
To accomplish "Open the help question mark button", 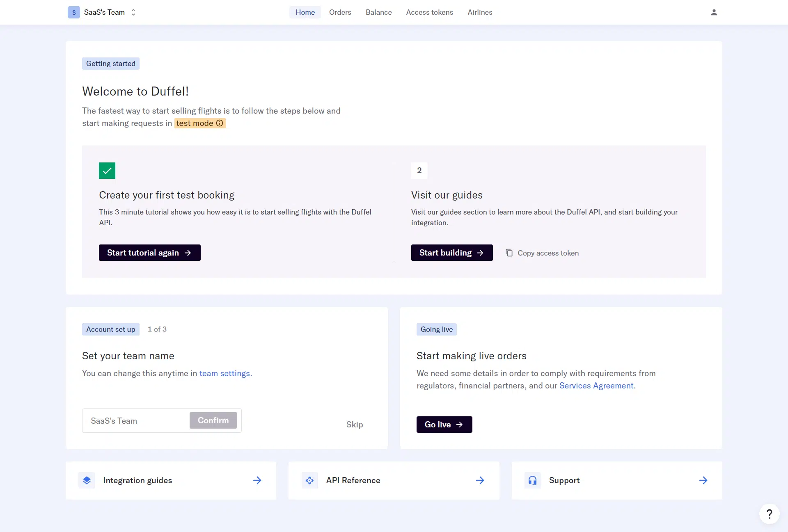I will coord(770,514).
